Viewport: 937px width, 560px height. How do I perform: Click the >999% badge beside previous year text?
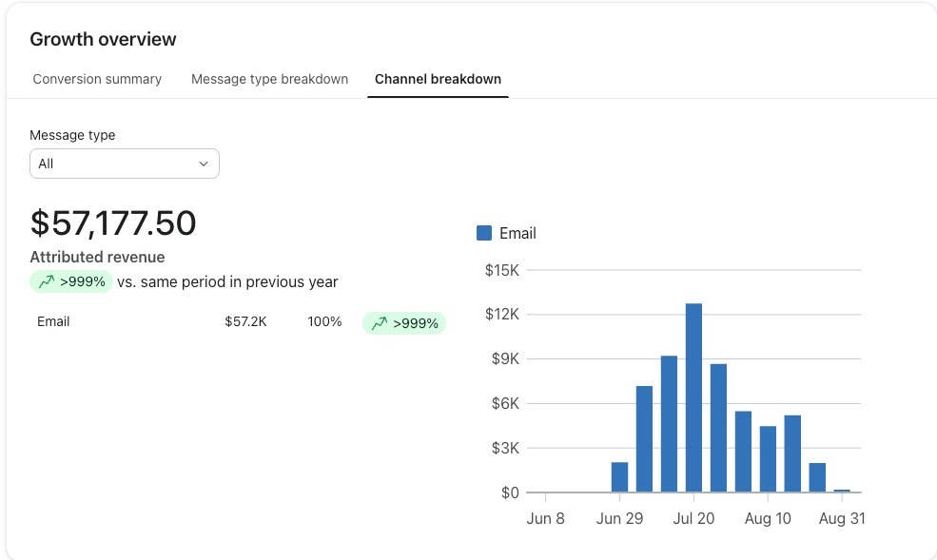pyautogui.click(x=71, y=281)
